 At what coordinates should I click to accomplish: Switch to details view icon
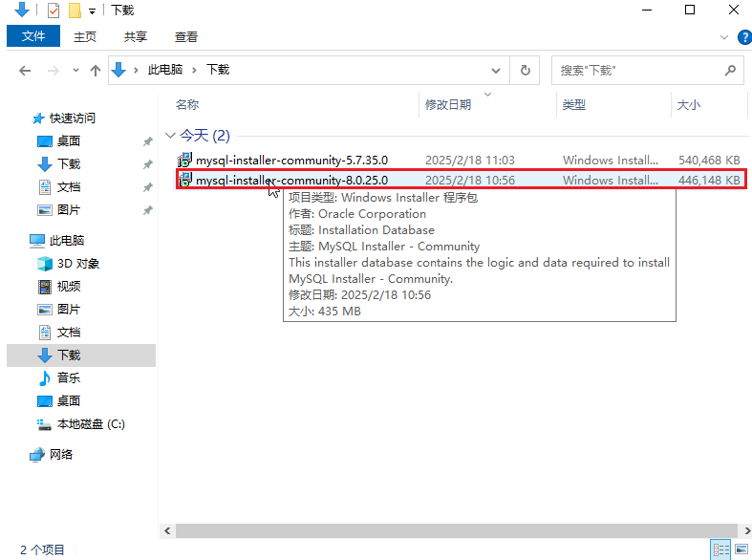pyautogui.click(x=720, y=549)
